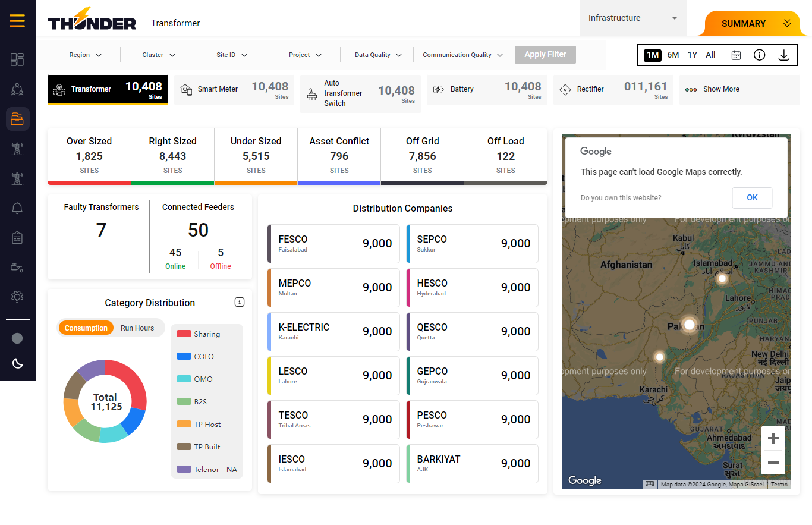Toggle dark mode with the moon icon

click(17, 363)
